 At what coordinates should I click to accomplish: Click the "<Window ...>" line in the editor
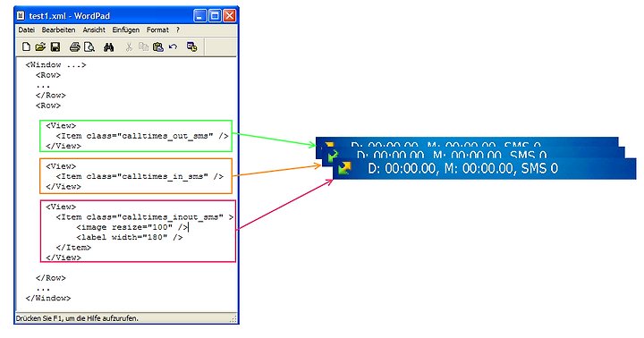pos(55,65)
